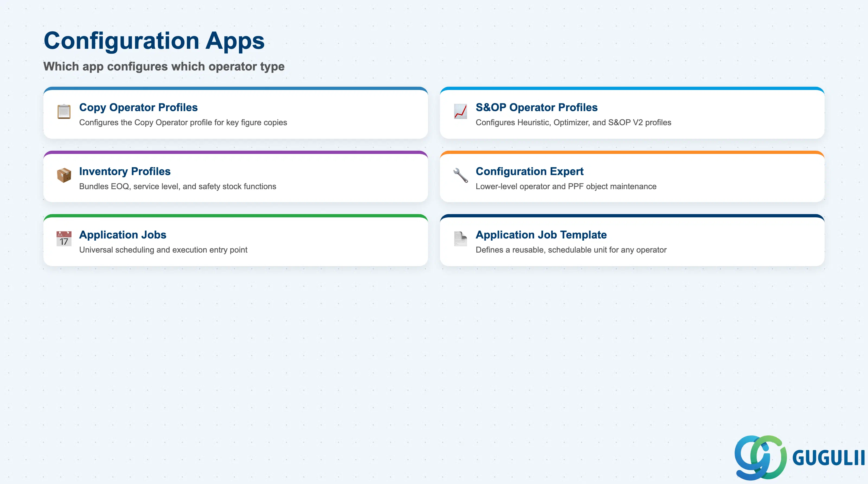Viewport: 868px width, 484px height.
Task: Open the Application Jobs title
Action: [x=123, y=235]
